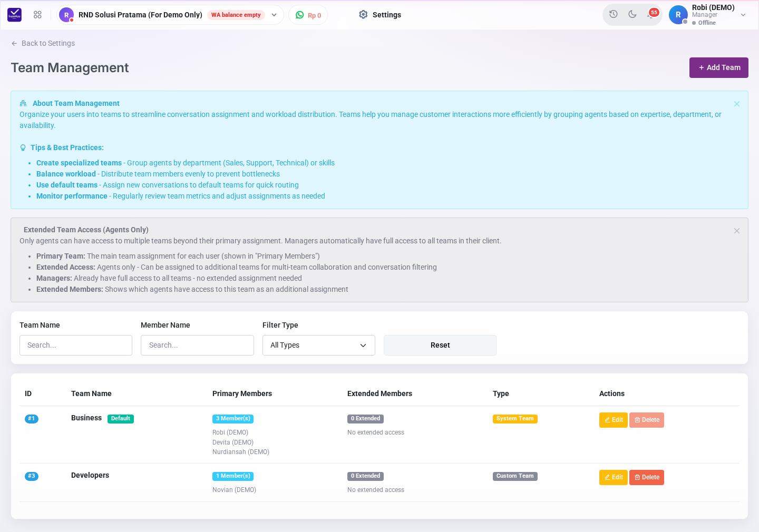Image resolution: width=759 pixels, height=532 pixels.
Task: Go back via Back to Settings link
Action: [43, 43]
